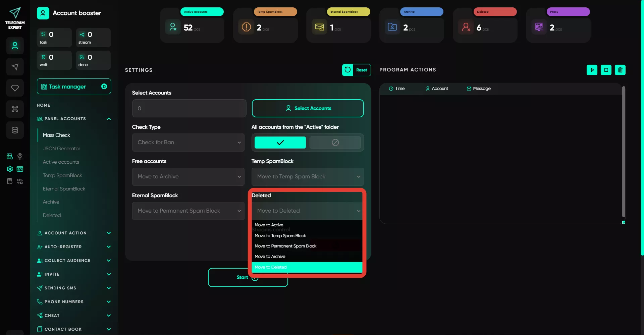This screenshot has height=335, width=644.
Task: Click the selected accounts count field
Action: (x=189, y=108)
